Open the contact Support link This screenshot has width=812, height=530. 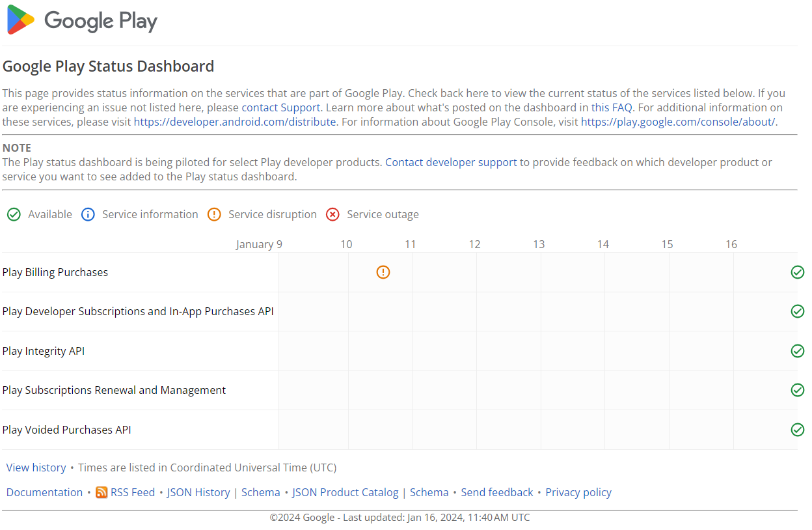(x=281, y=107)
